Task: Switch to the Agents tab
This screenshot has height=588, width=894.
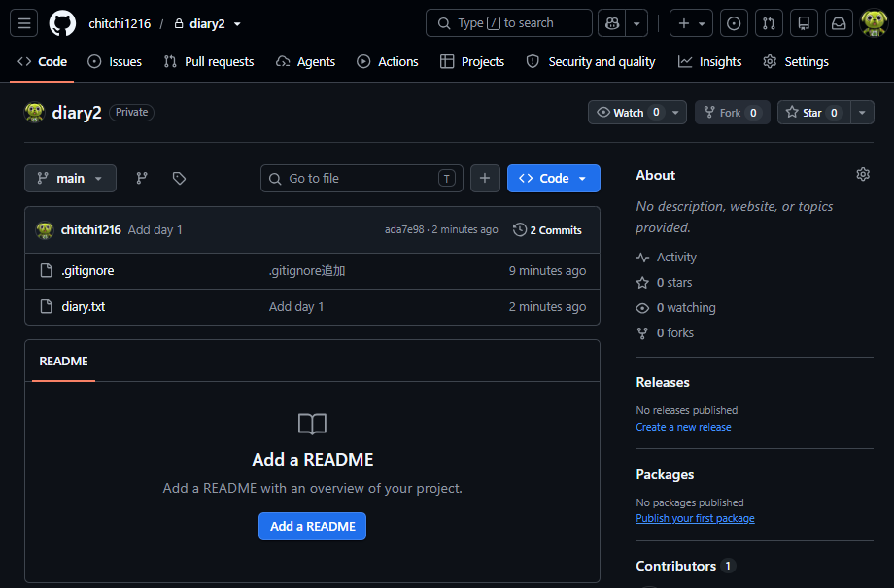Action: [305, 61]
